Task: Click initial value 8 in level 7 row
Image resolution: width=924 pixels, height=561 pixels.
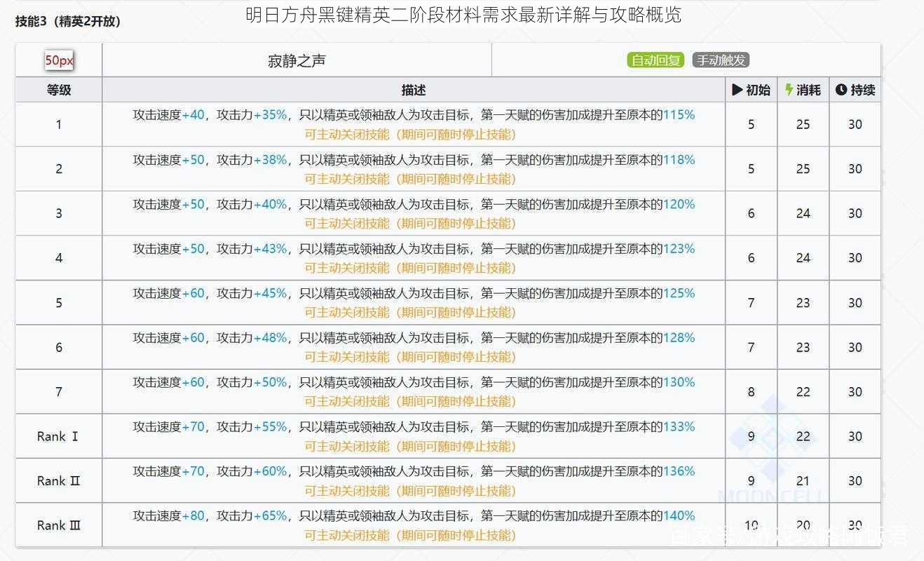Action: [x=752, y=392]
